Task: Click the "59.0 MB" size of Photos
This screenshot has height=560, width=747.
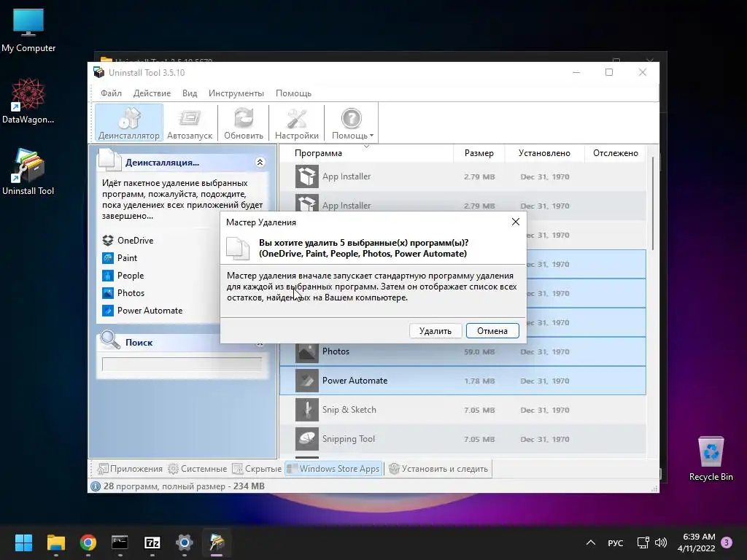Action: tap(479, 352)
